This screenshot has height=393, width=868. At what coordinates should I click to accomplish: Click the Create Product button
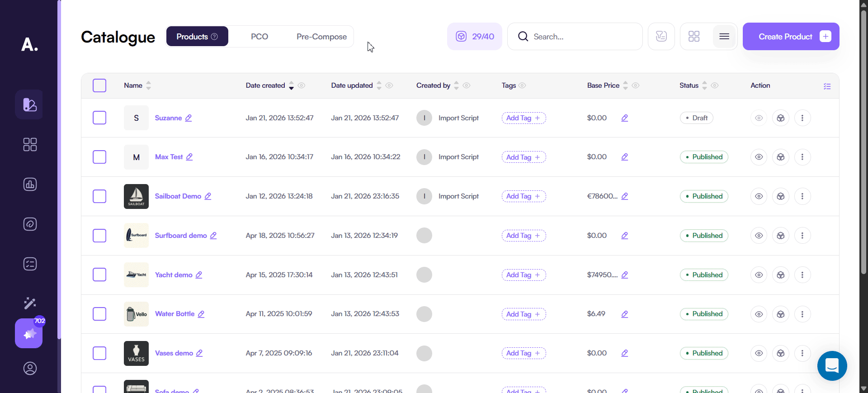click(791, 37)
